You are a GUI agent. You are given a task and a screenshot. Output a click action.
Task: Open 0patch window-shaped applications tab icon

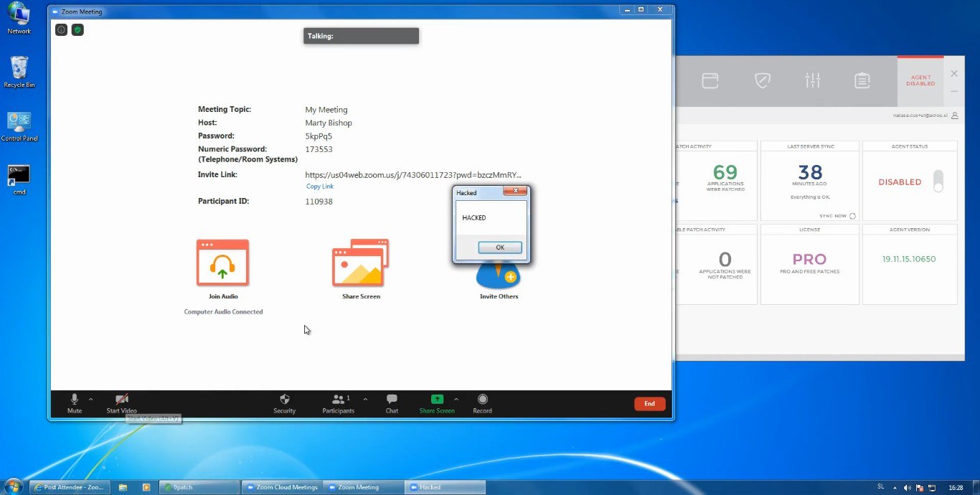(710, 81)
